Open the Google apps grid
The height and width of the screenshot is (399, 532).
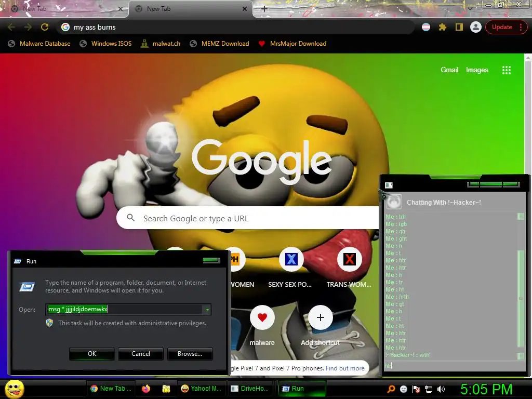point(506,70)
